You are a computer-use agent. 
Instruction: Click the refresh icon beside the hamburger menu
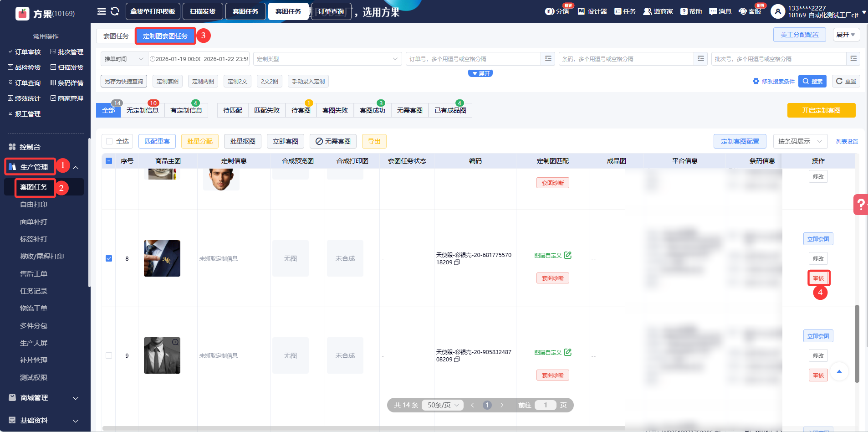[x=115, y=11]
